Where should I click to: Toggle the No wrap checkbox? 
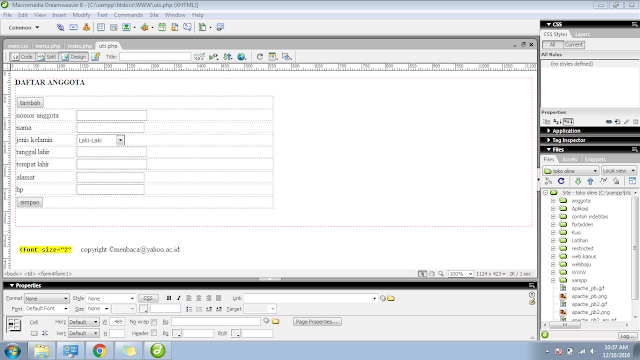pyautogui.click(x=154, y=322)
